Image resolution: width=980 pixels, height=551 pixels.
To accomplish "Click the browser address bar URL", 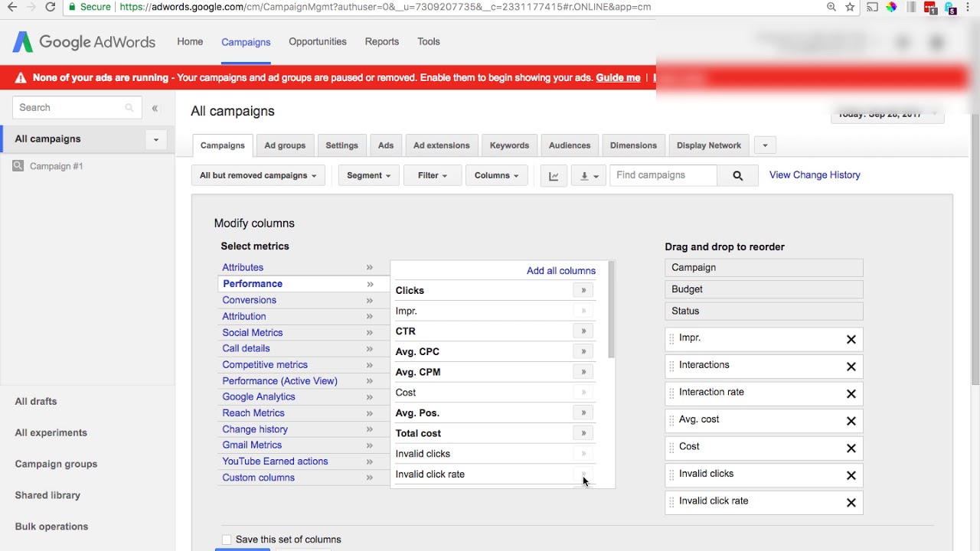I will click(385, 7).
